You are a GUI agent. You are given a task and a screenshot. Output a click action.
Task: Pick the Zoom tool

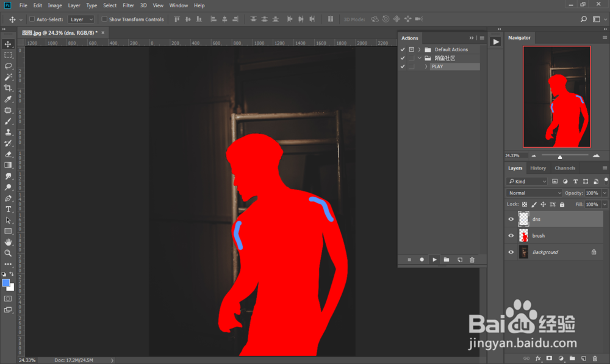click(8, 252)
